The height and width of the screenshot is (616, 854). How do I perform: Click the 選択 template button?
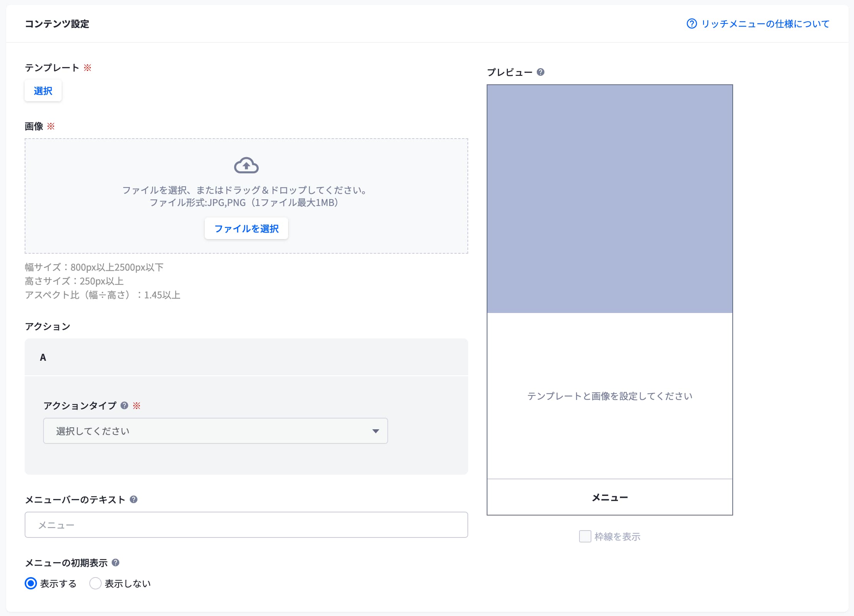tap(43, 91)
